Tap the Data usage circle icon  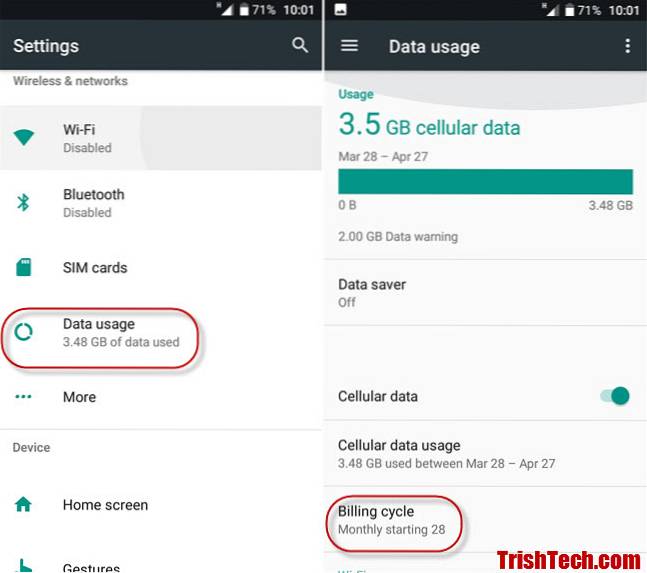(x=24, y=332)
